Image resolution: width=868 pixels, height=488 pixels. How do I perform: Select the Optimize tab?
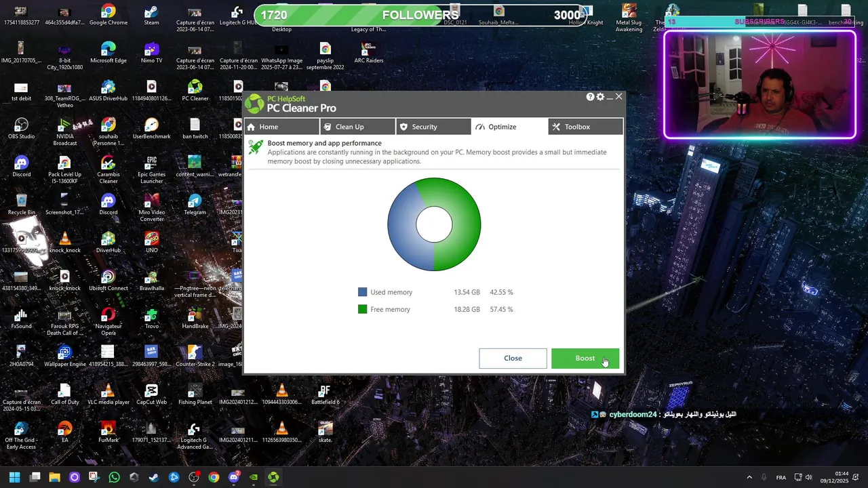pos(509,127)
